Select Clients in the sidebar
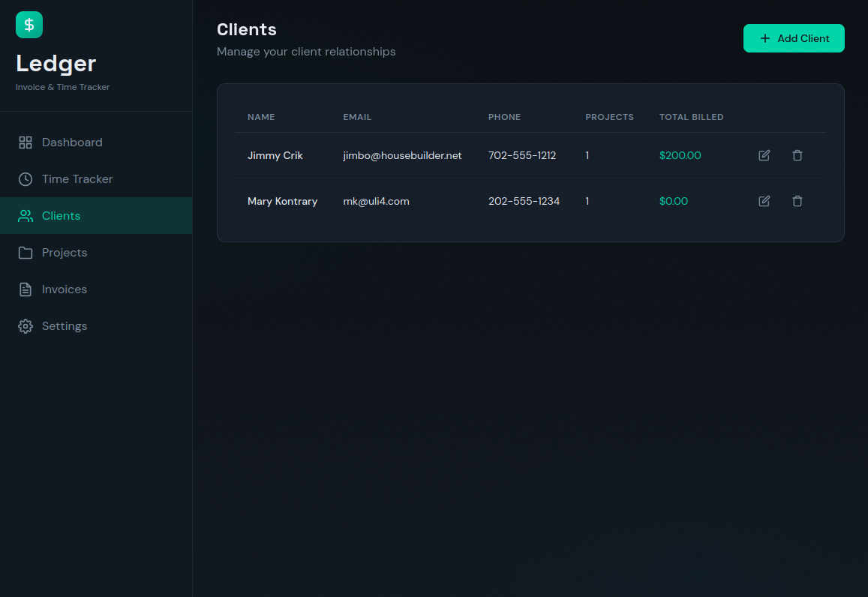Viewport: 868px width, 597px height. (96, 216)
